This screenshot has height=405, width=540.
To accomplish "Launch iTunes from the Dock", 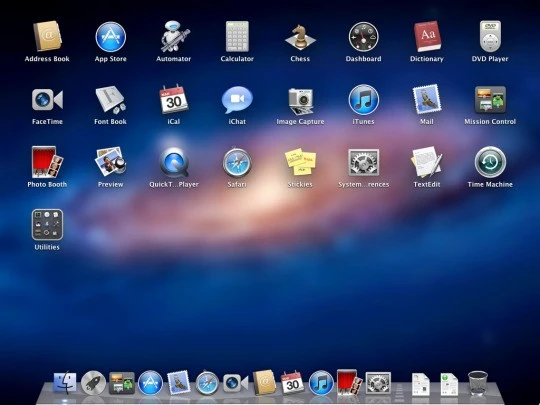I will [x=321, y=383].
